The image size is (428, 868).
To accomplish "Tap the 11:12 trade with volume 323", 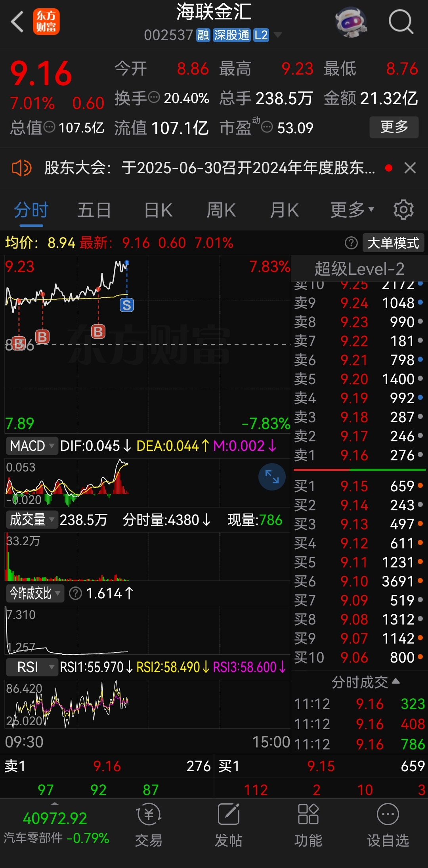I will point(359,704).
